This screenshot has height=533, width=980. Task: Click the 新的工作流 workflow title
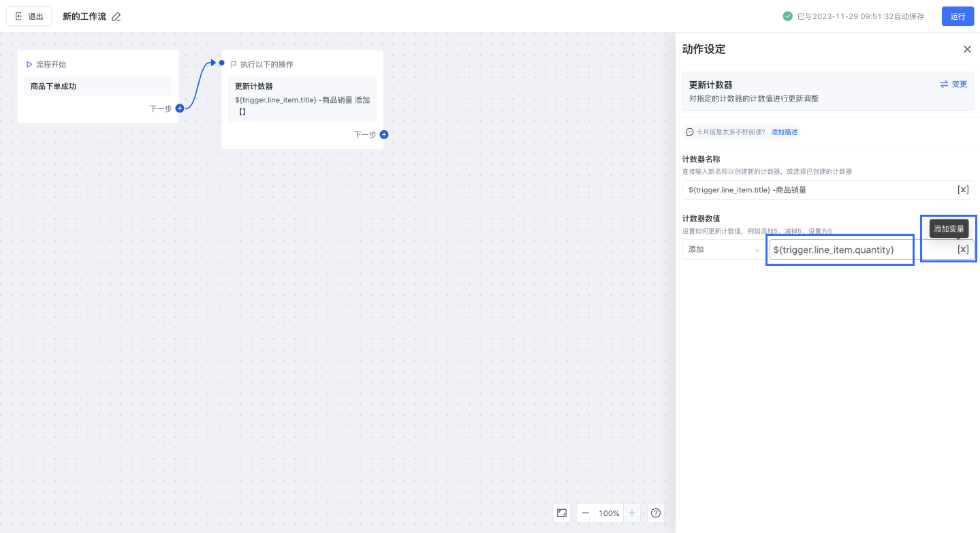(84, 16)
